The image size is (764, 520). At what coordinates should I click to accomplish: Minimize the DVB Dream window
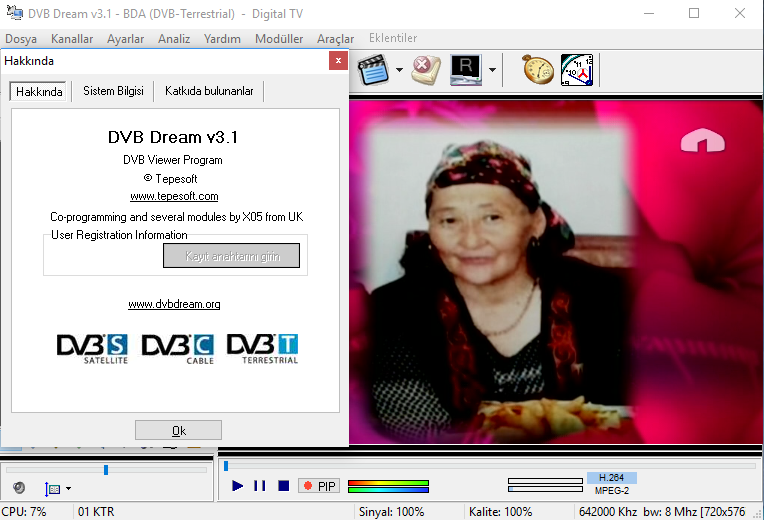(649, 13)
